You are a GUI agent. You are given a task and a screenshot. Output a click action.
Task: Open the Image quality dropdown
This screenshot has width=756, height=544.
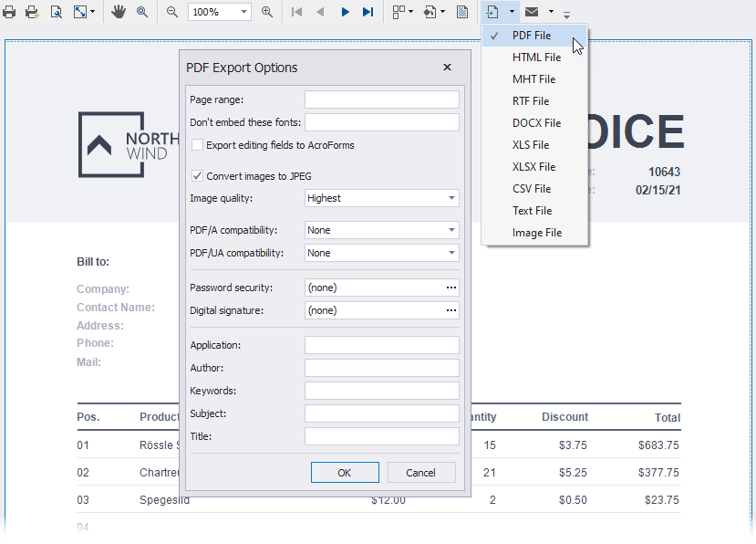[x=381, y=198]
